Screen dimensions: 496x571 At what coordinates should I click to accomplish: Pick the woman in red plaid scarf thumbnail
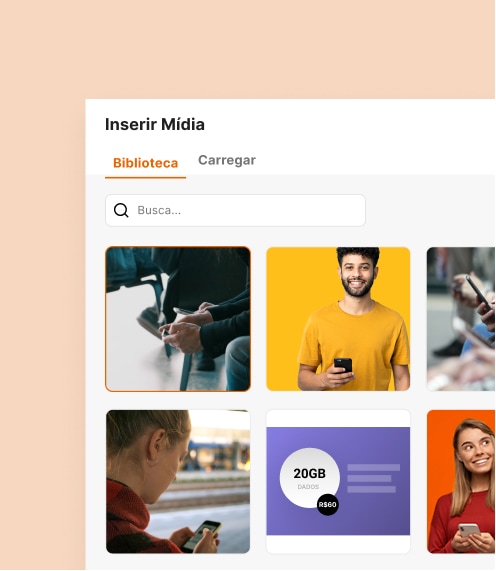[178, 481]
